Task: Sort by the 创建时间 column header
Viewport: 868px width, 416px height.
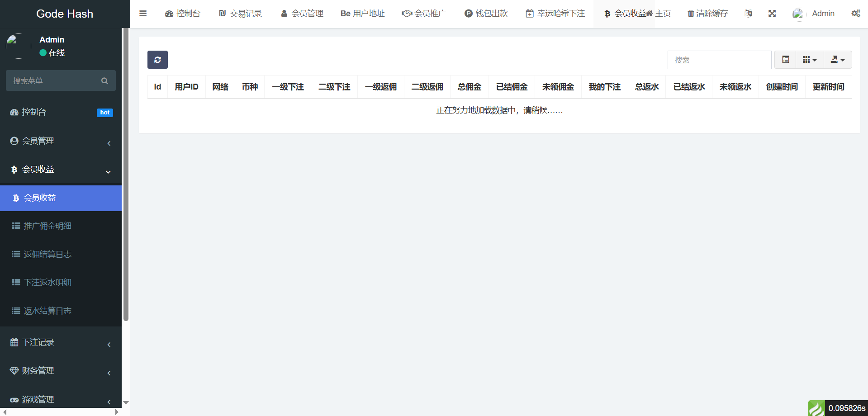Action: click(782, 87)
